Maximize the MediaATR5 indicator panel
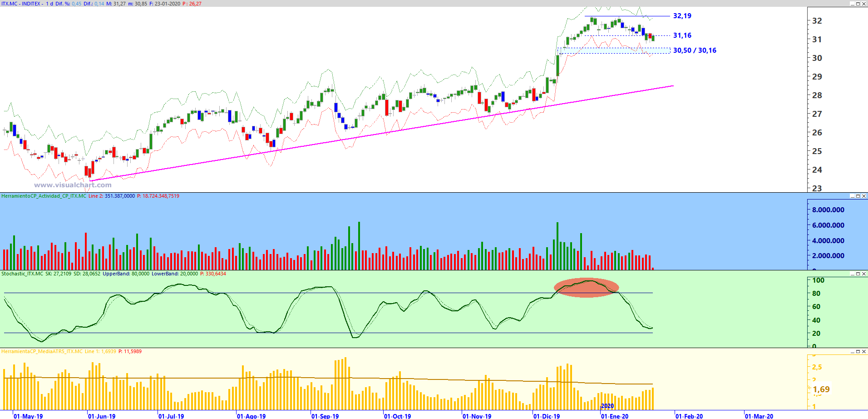The width and height of the screenshot is (868, 419). pyautogui.click(x=858, y=352)
